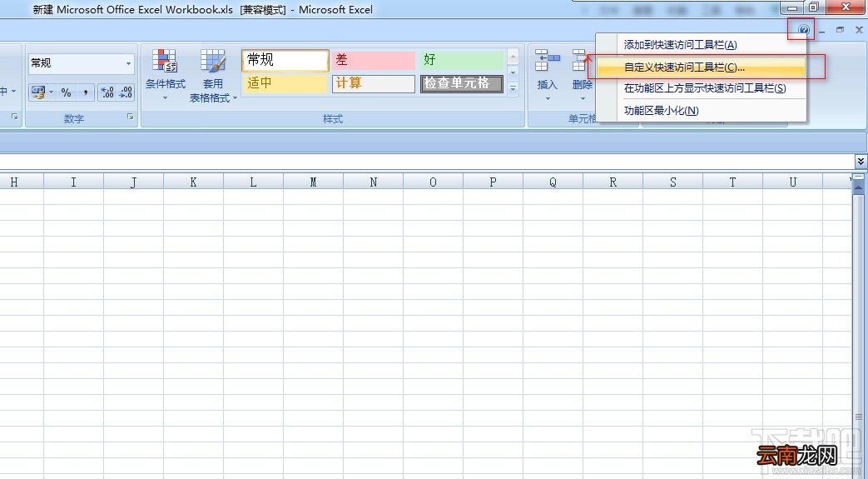Click the vertical scrollbar up arrow
The width and height of the screenshot is (868, 479).
pyautogui.click(x=859, y=188)
